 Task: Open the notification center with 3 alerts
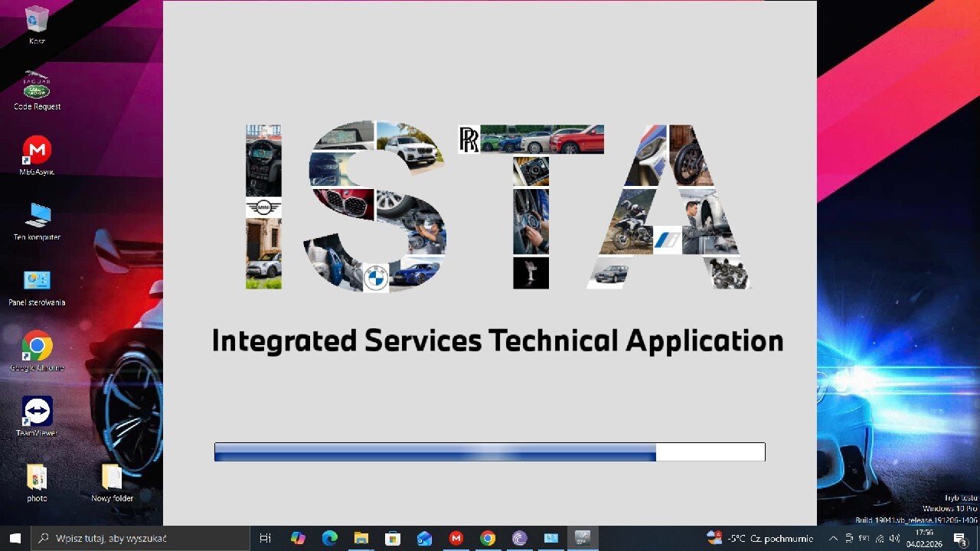pyautogui.click(x=960, y=539)
